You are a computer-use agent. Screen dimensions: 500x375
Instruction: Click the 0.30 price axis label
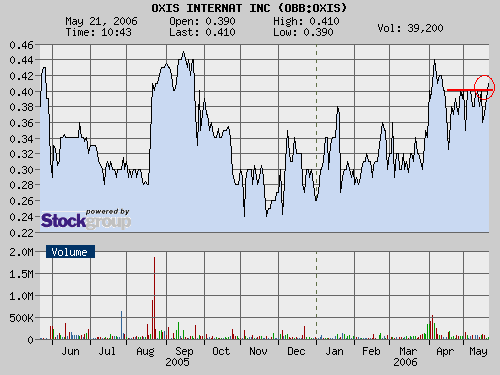[21, 170]
